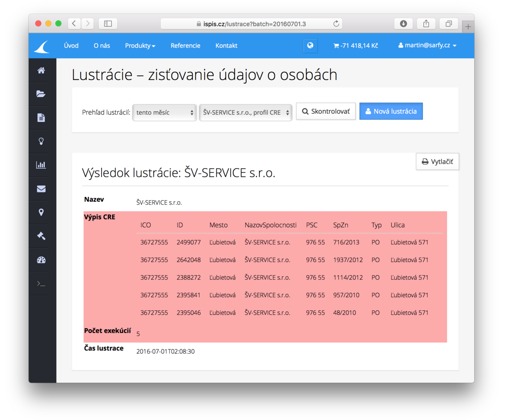Click the ID cell 2388272
Screen dimensions: 510x420
coord(189,277)
